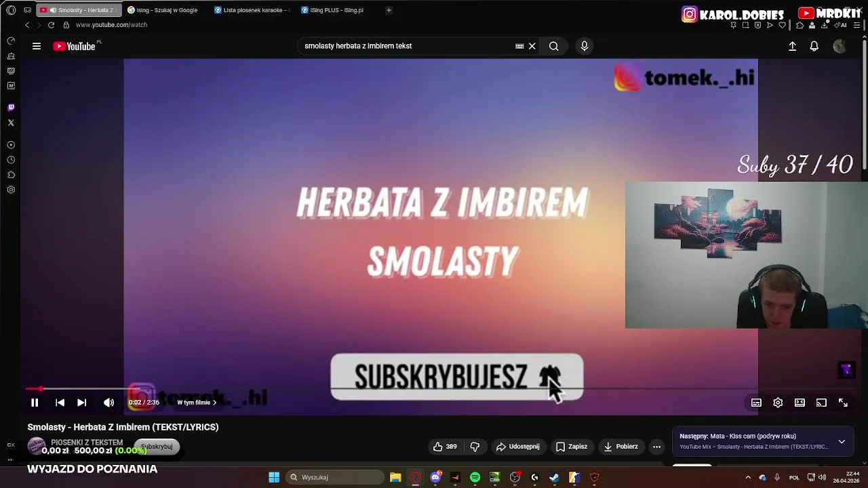Enter fullscreen mode in the player
The image size is (868, 488).
[843, 403]
